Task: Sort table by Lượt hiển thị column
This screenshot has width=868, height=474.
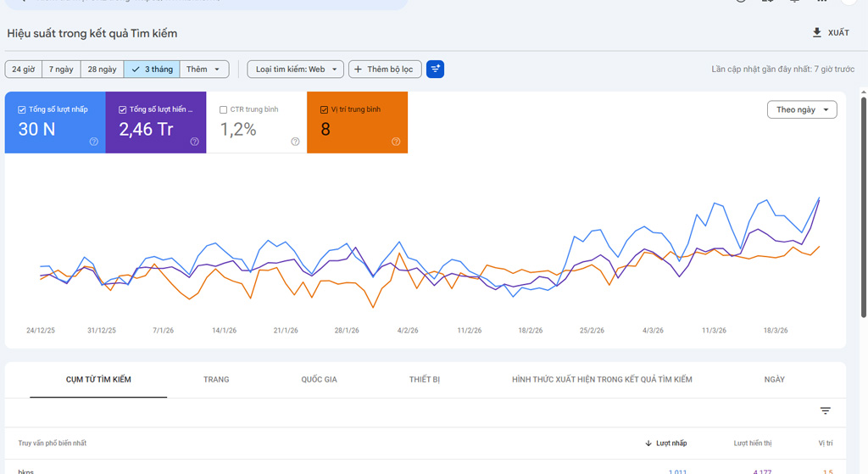Action: [x=752, y=443]
